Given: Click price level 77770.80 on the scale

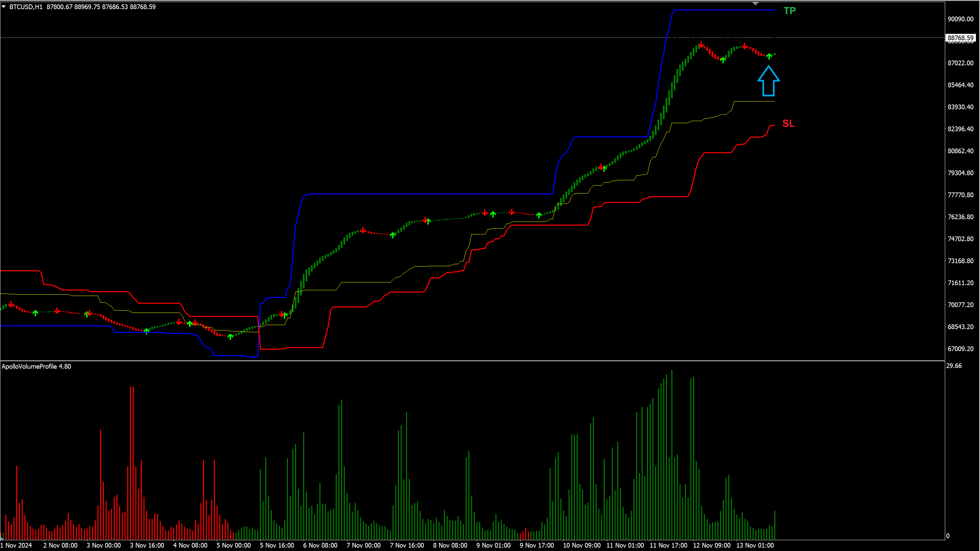Looking at the screenshot, I should (960, 195).
